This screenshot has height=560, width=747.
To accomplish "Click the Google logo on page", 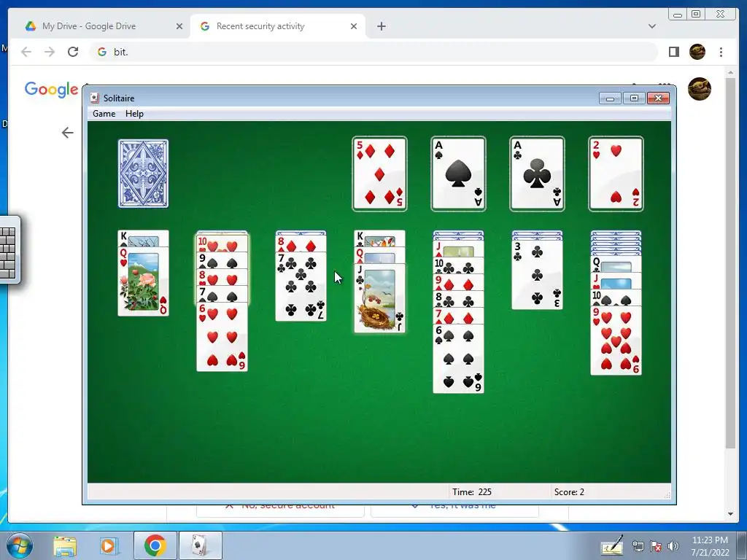I will (52, 89).
